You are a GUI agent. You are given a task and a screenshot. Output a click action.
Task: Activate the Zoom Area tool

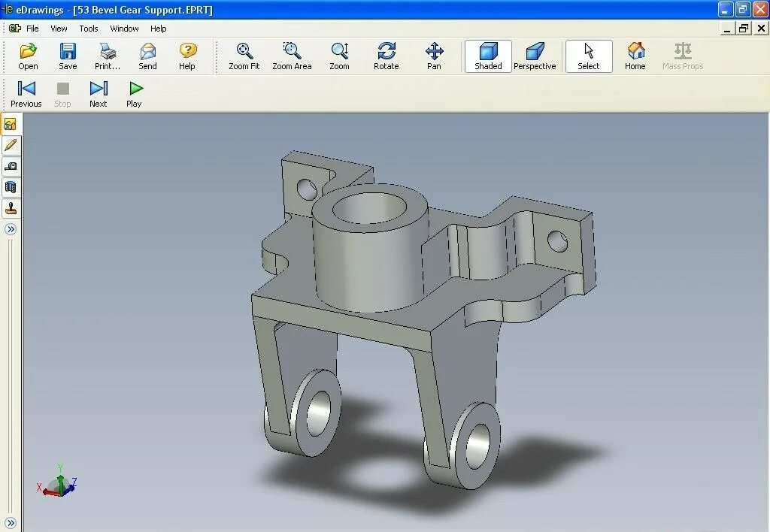(291, 56)
